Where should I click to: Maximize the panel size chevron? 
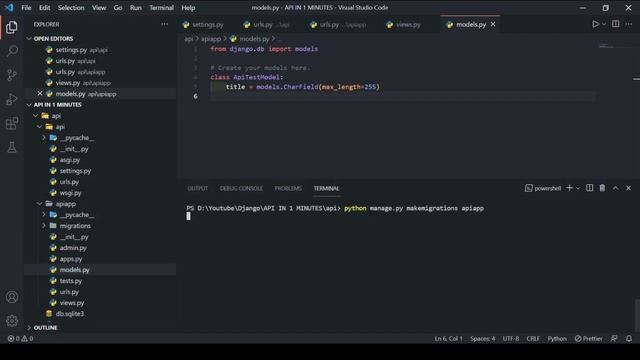click(x=616, y=188)
